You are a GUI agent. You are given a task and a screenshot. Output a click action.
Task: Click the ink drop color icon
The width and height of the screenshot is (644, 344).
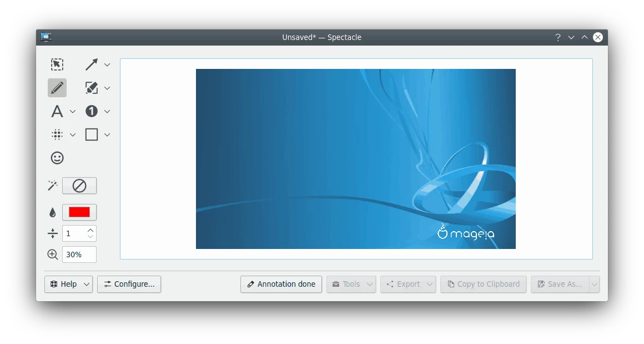pos(53,212)
